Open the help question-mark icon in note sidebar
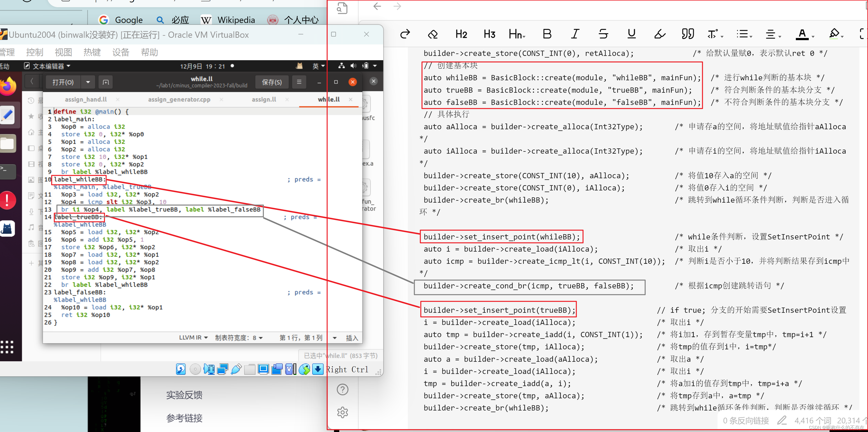 (x=342, y=389)
